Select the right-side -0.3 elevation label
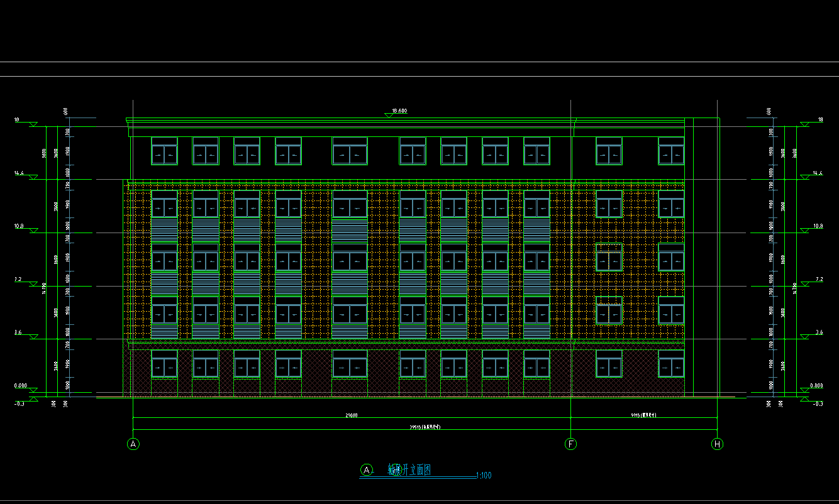839x504 pixels. point(818,403)
